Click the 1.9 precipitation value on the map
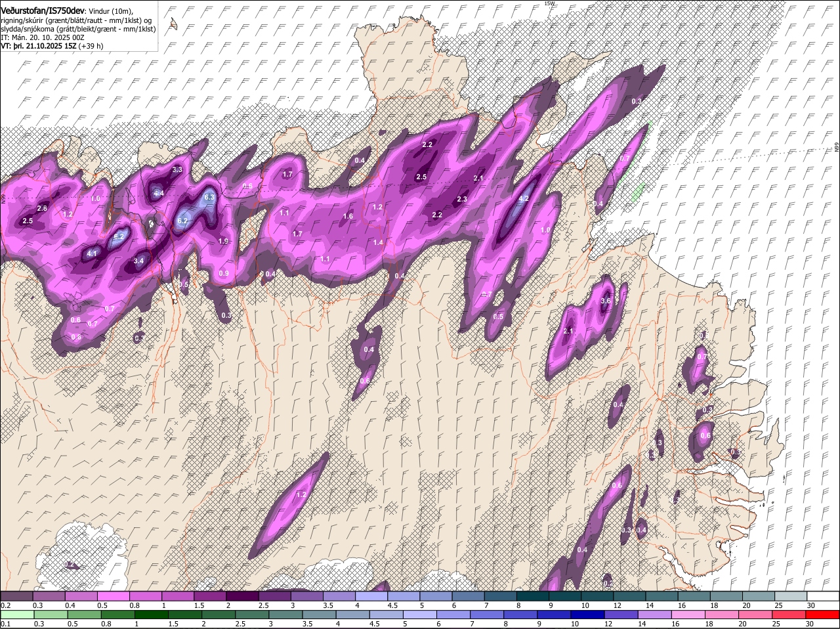The width and height of the screenshot is (840, 629). (223, 241)
